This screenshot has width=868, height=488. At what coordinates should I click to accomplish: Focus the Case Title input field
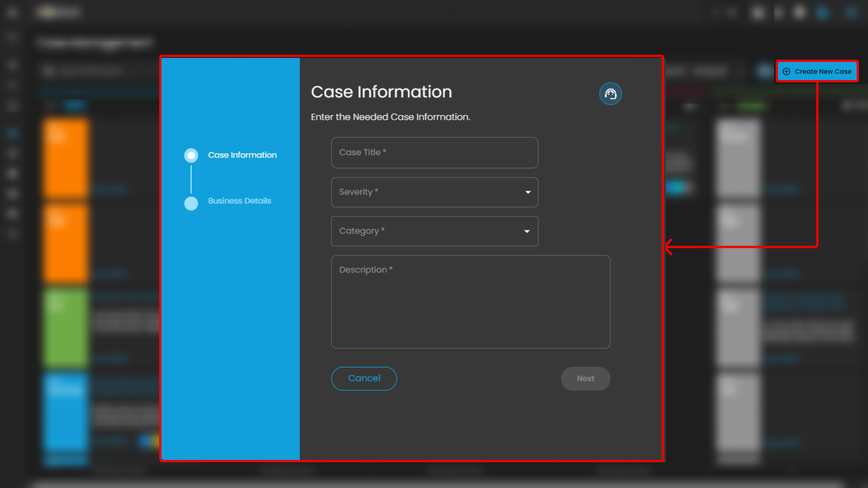[x=434, y=153]
